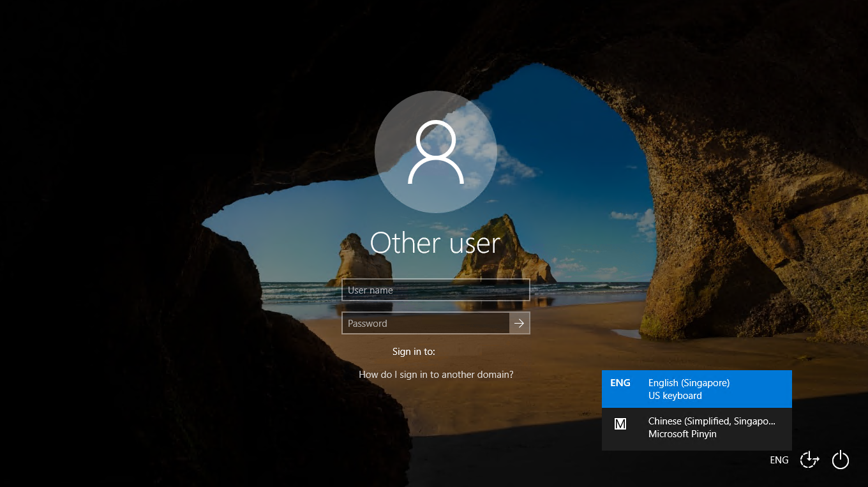Click the user avatar silhouette
Viewport: 868px width, 487px height.
pos(435,152)
